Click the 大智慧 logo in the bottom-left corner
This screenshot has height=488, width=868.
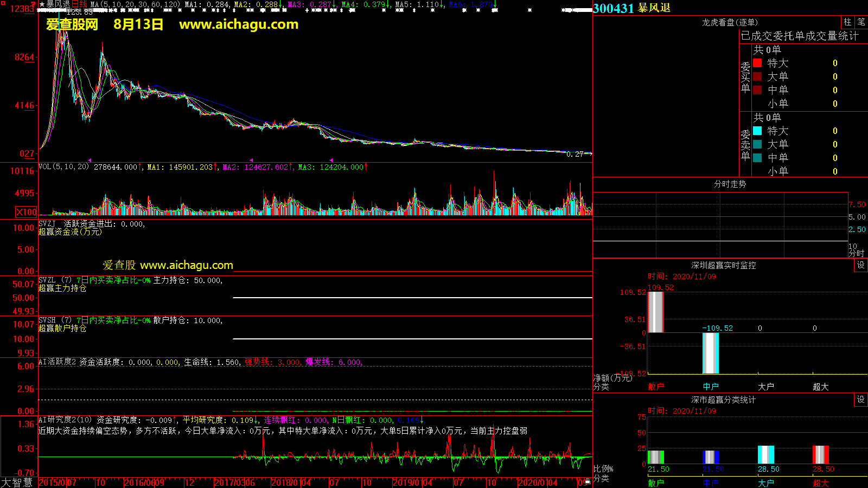pyautogui.click(x=17, y=483)
